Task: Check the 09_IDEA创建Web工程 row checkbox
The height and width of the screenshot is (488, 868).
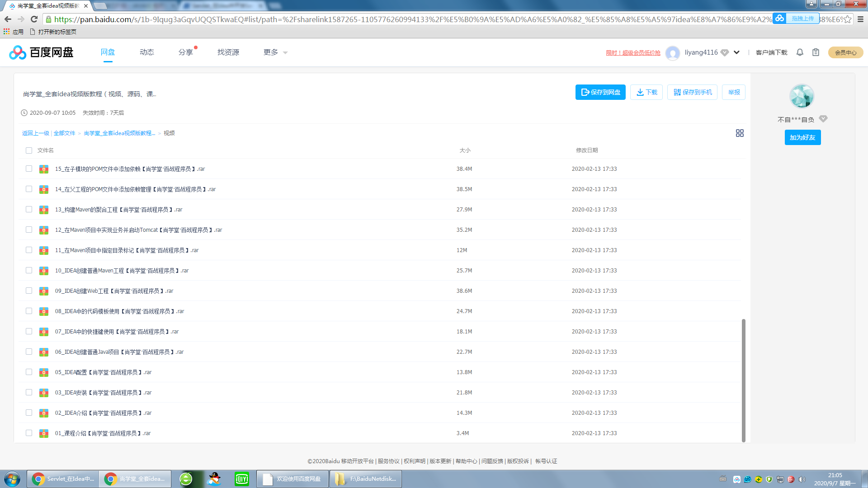Action: click(x=29, y=291)
